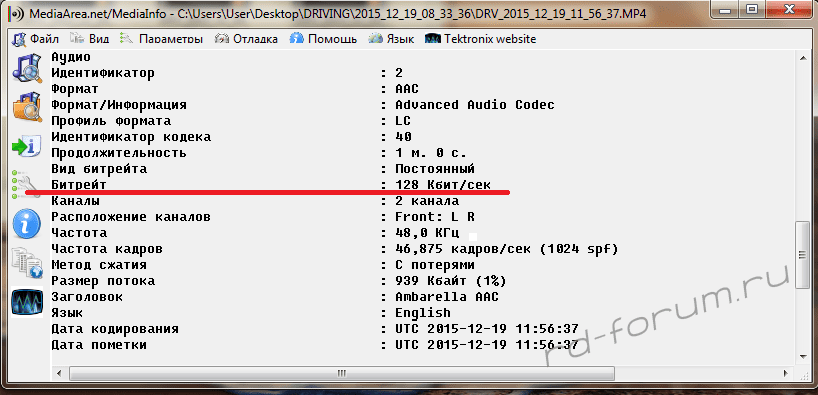Click the open folder icon in sidebar
The width and height of the screenshot is (818, 395).
click(26, 106)
